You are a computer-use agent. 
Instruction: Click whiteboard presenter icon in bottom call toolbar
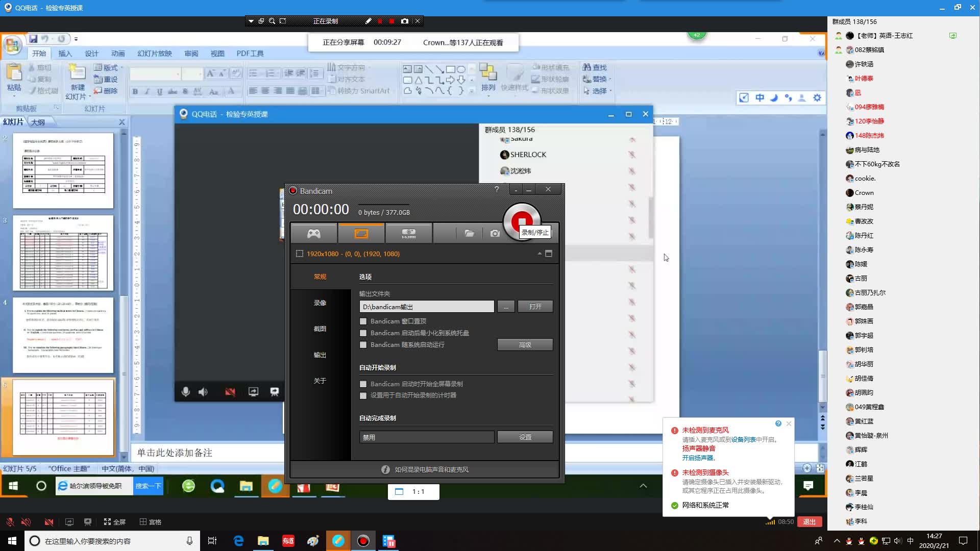[x=88, y=522]
